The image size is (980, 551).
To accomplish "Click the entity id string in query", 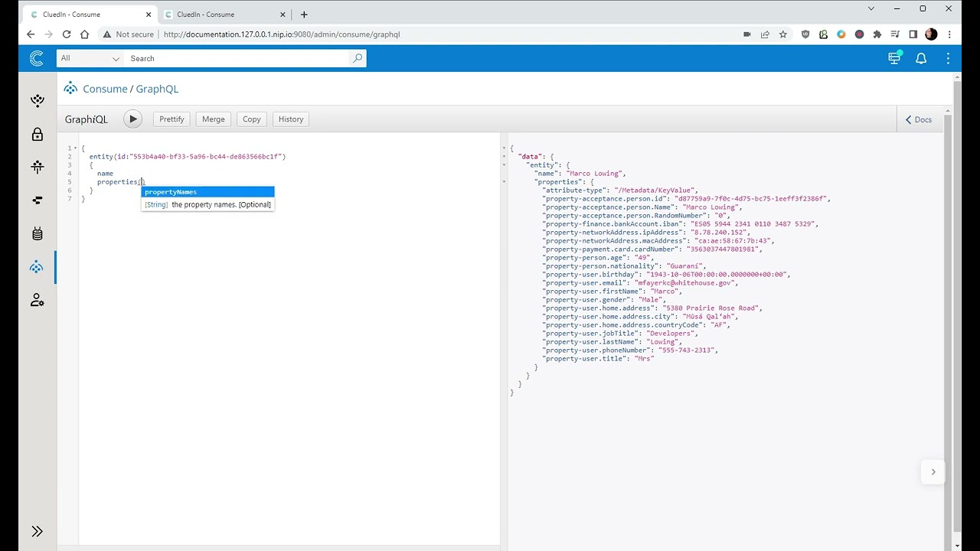I will tap(207, 156).
